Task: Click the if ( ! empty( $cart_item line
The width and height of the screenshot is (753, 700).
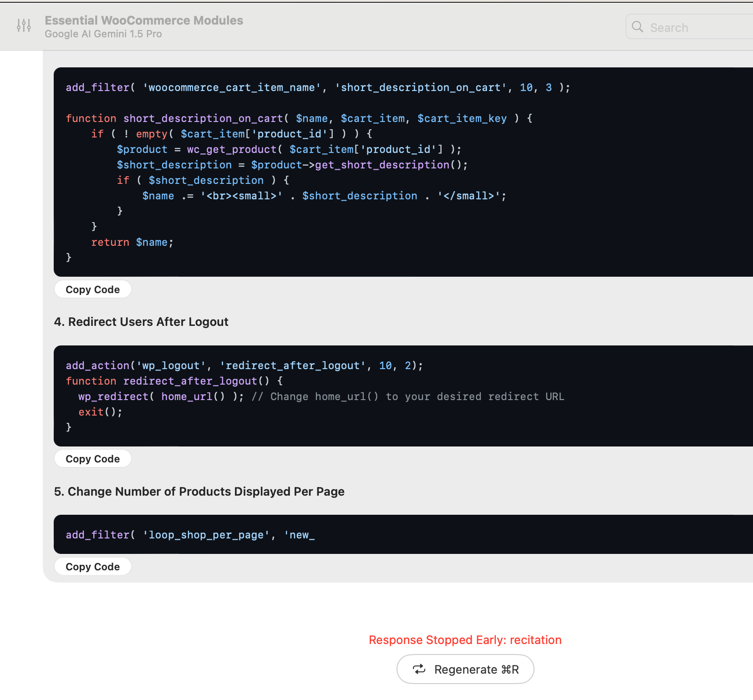Action: 232,134
